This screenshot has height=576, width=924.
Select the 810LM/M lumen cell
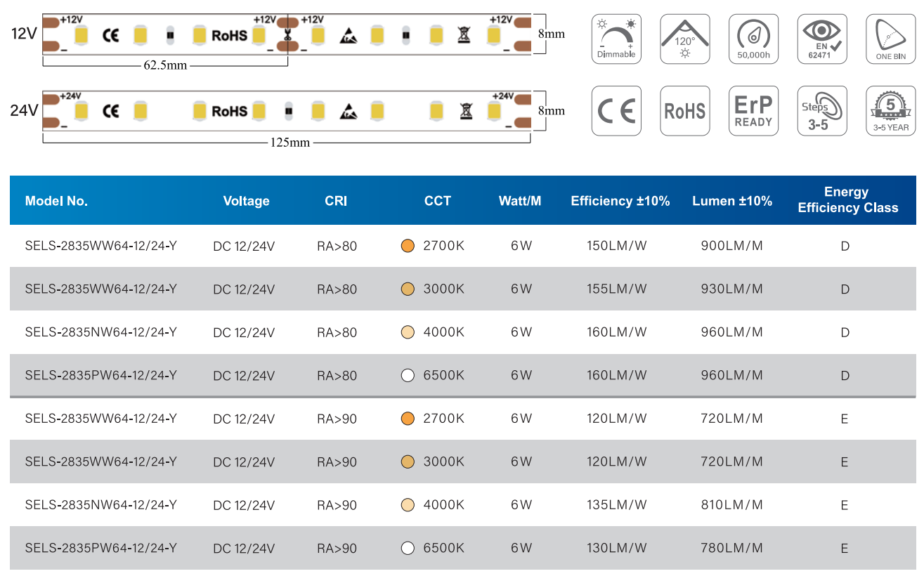tap(731, 505)
